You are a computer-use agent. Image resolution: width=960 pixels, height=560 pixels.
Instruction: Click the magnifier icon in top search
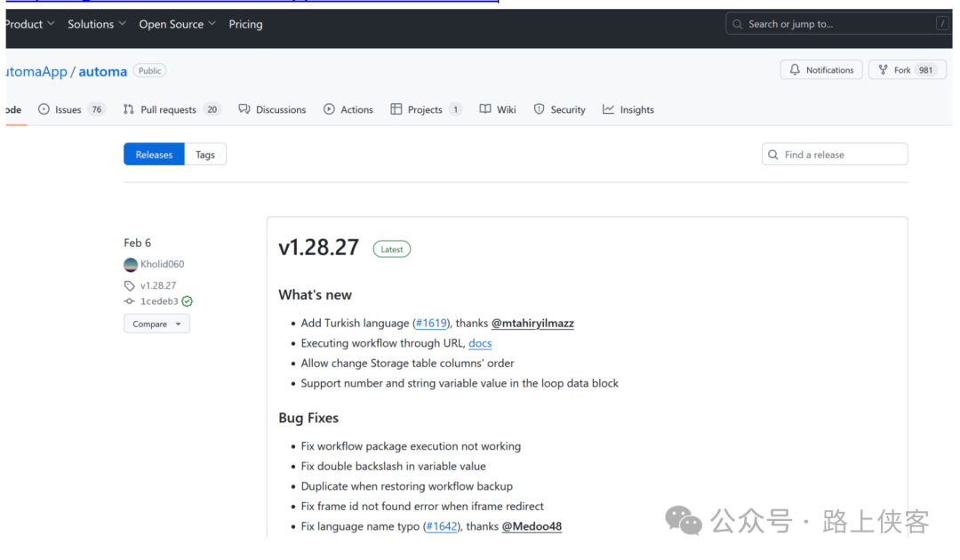(x=737, y=24)
